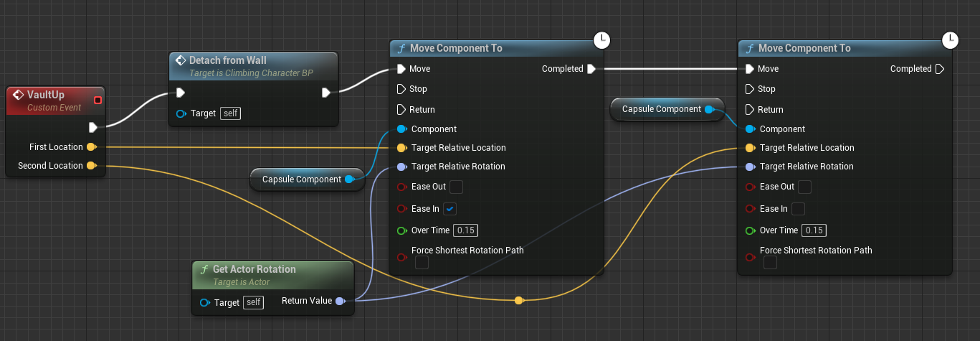Click the latent clock icon on left Move Component To
This screenshot has height=341, width=980.
click(x=602, y=39)
